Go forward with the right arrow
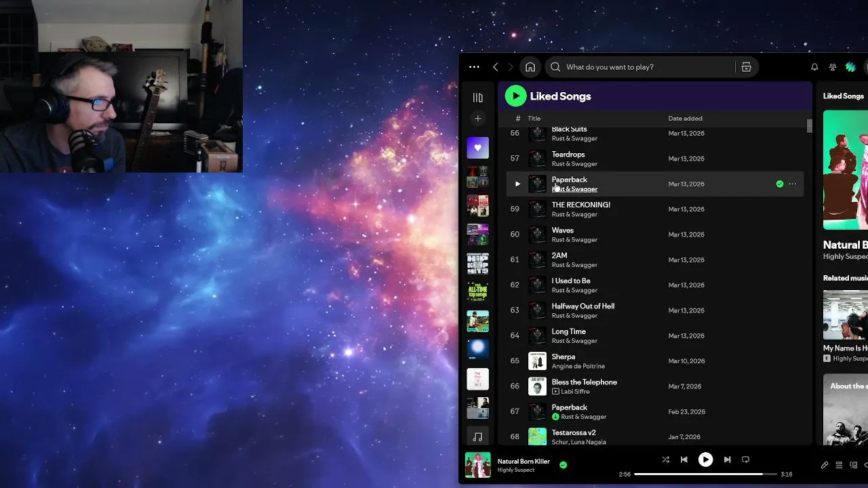This screenshot has width=868, height=488. [x=511, y=67]
